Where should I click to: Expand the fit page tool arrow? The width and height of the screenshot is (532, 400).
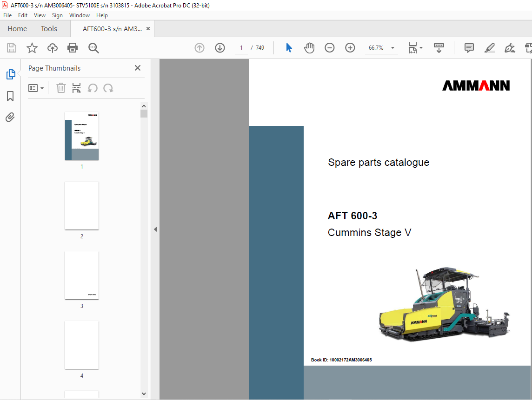(x=421, y=48)
